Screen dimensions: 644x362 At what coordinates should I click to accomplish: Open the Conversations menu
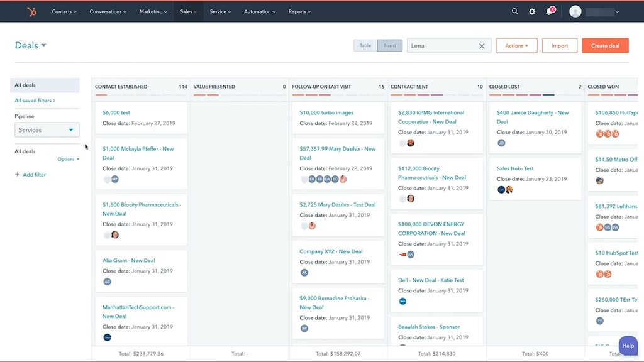click(x=108, y=11)
